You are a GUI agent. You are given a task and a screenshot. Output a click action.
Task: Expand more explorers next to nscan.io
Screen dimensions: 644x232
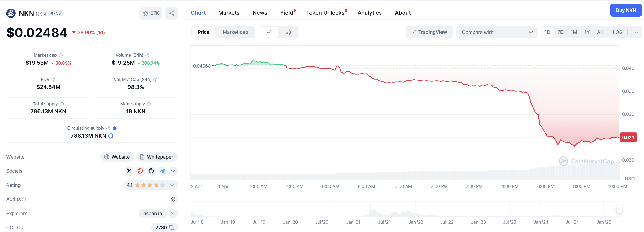coord(173,214)
